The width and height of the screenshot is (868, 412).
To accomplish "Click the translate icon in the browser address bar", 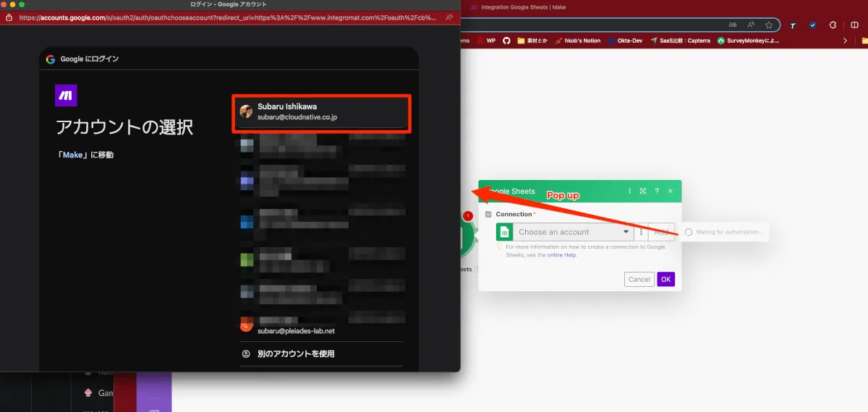I will tap(732, 25).
